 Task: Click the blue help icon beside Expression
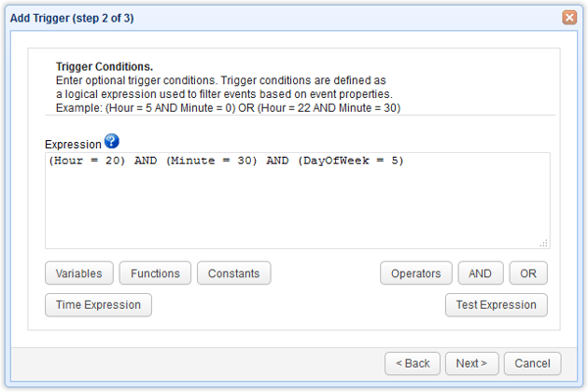tap(111, 142)
